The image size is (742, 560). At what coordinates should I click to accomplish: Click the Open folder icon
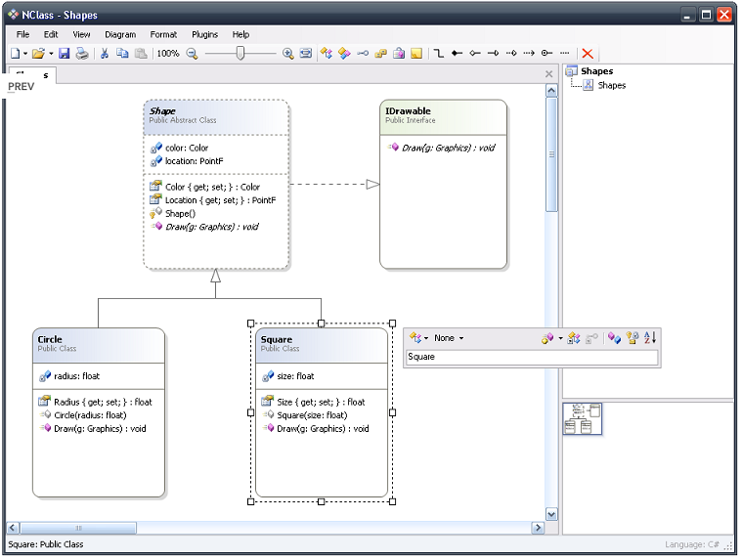(x=38, y=54)
